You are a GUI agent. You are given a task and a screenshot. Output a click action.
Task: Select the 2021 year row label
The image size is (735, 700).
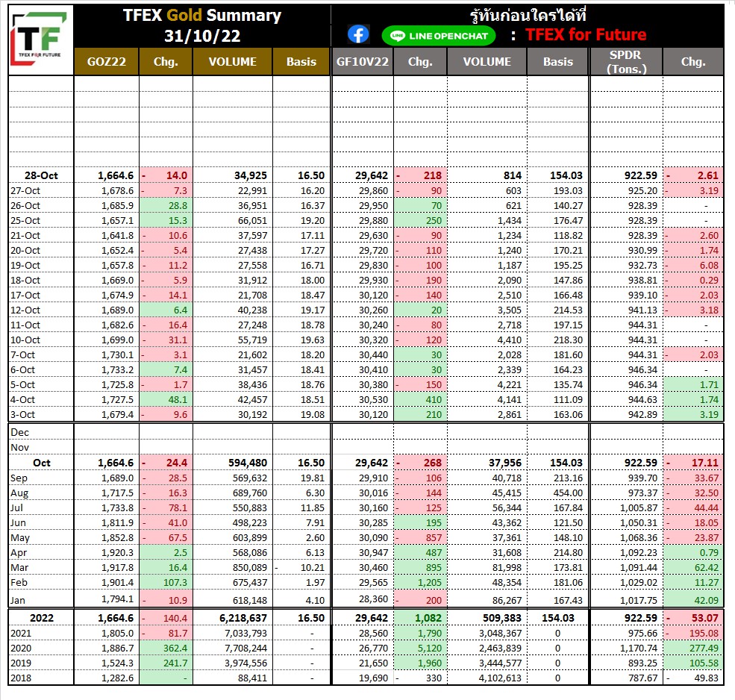coord(21,634)
